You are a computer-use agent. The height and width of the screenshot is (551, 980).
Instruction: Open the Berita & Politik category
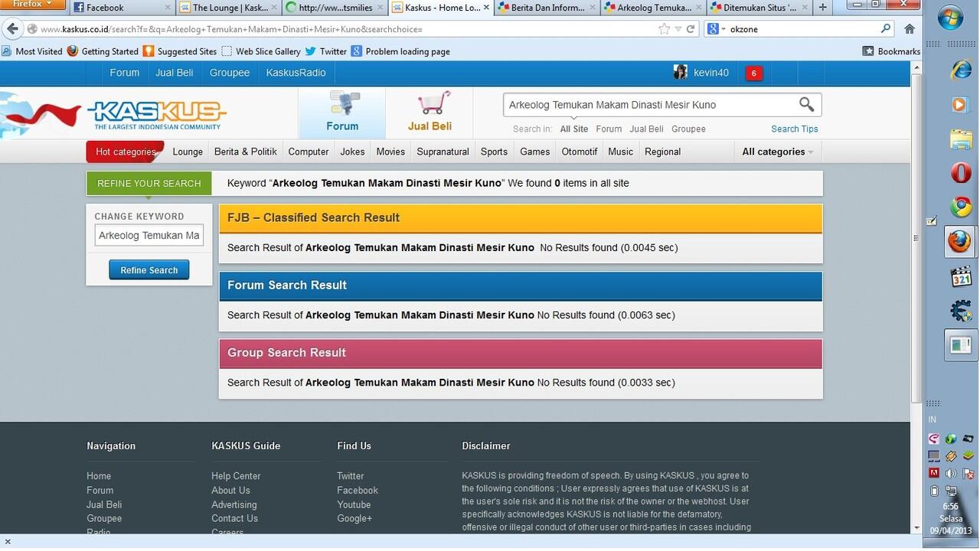click(246, 152)
